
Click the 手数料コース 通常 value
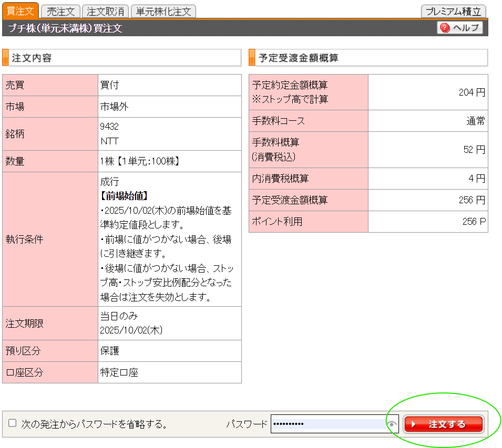click(x=475, y=121)
